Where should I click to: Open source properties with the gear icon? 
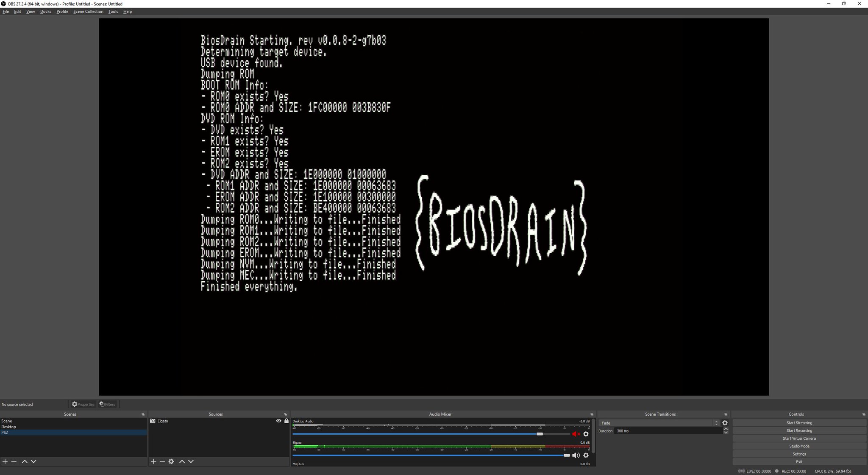pos(172,461)
